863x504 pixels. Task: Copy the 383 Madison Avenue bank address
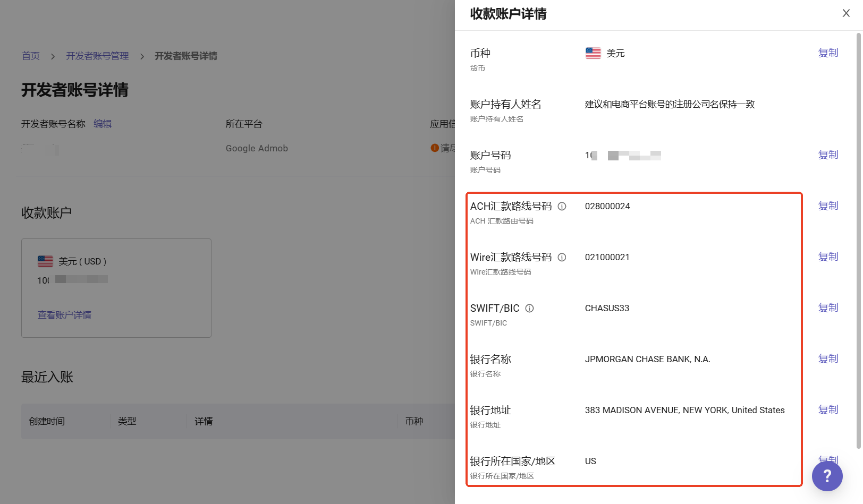pos(828,409)
